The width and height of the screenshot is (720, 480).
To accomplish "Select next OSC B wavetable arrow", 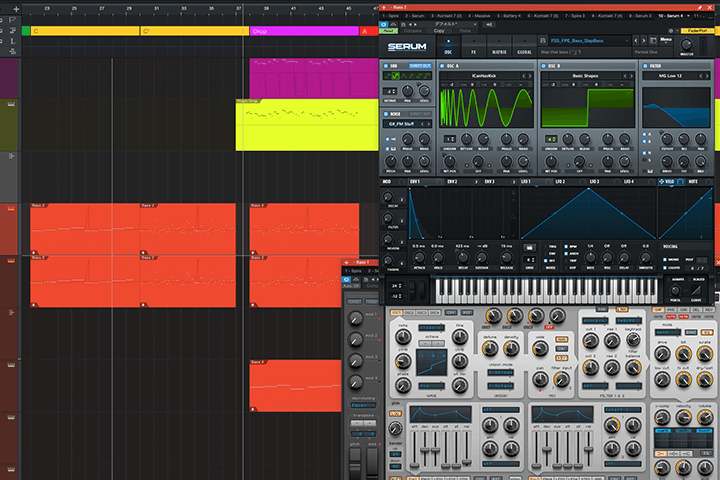I will coord(631,76).
